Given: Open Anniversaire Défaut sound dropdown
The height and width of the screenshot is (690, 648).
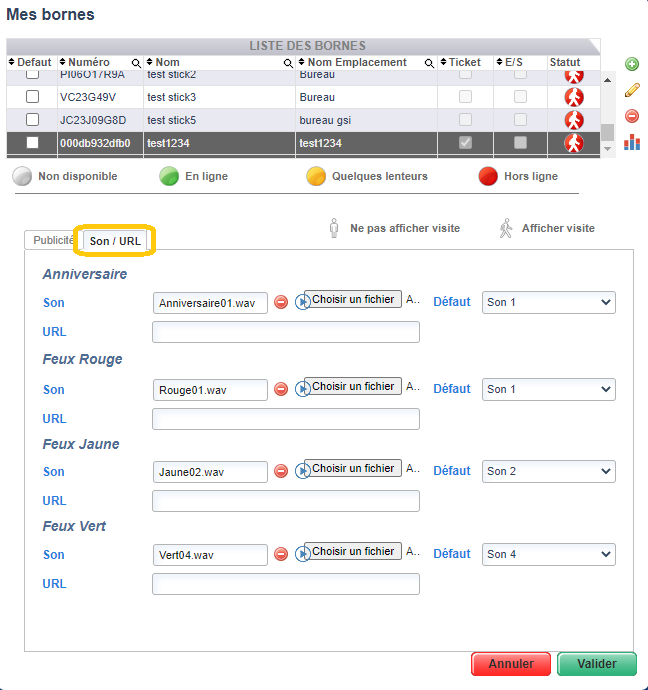Looking at the screenshot, I should [x=548, y=302].
